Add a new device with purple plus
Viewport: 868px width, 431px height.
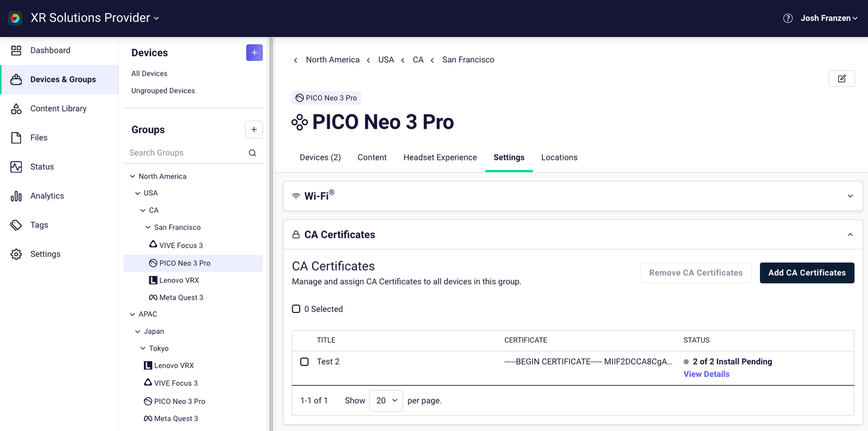point(254,52)
